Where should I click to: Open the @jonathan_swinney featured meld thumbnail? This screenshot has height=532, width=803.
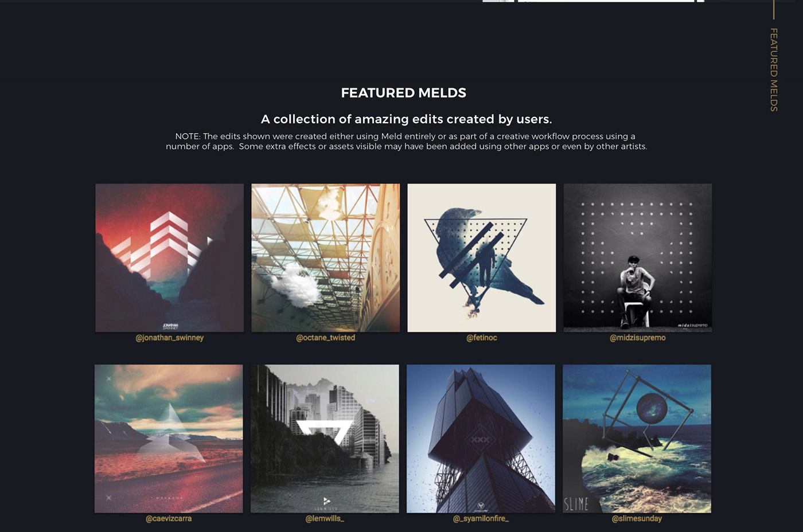170,258
